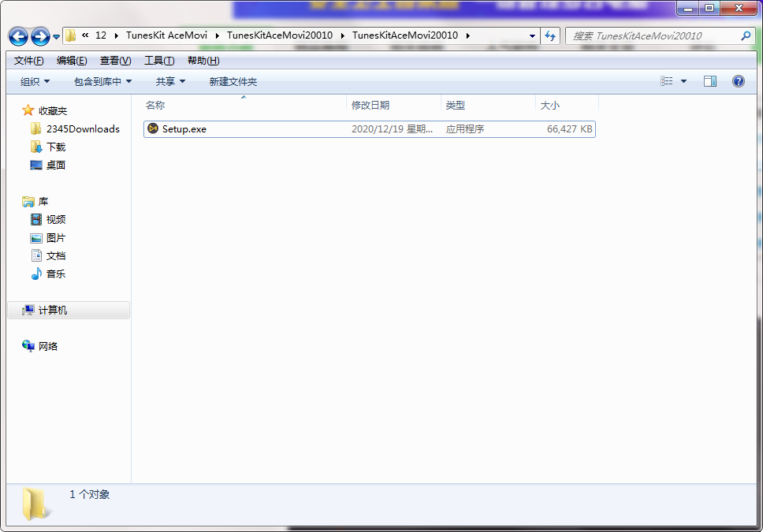Select breadcrumb segment '12'
This screenshot has height=532, width=763.
pos(101,35)
